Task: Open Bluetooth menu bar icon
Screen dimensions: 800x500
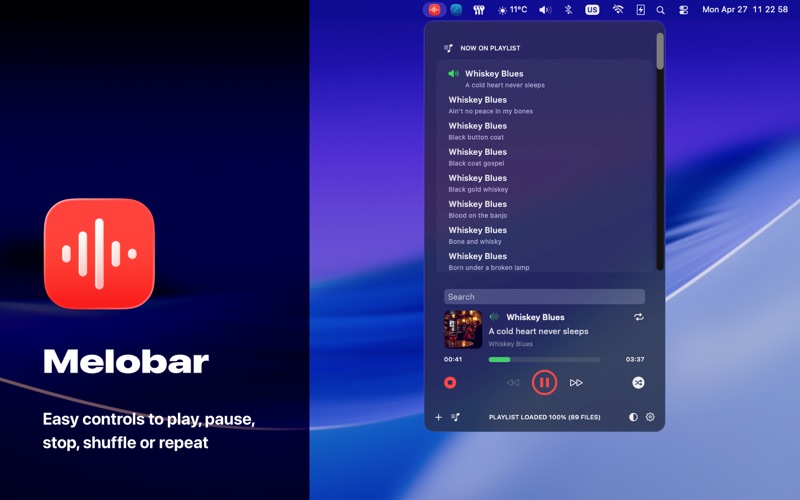Action: pyautogui.click(x=568, y=10)
